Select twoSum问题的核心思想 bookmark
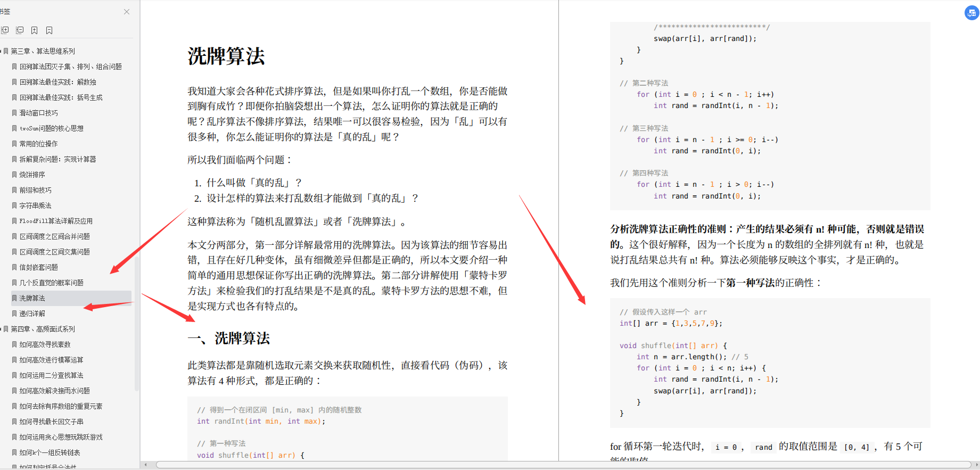Image resolution: width=980 pixels, height=470 pixels. [x=52, y=128]
